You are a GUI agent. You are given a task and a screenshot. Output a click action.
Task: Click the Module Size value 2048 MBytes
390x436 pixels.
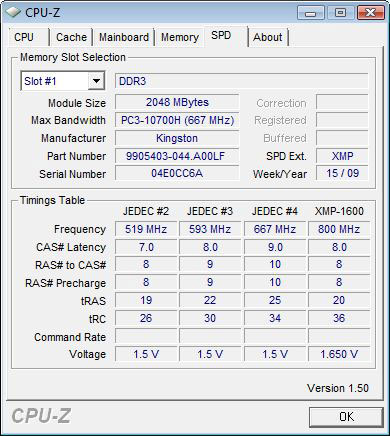177,102
